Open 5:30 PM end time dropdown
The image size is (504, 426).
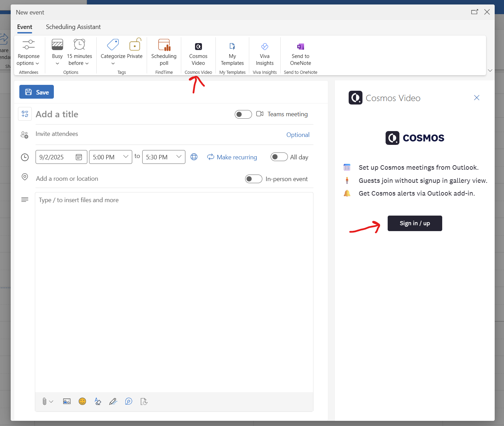tap(164, 157)
